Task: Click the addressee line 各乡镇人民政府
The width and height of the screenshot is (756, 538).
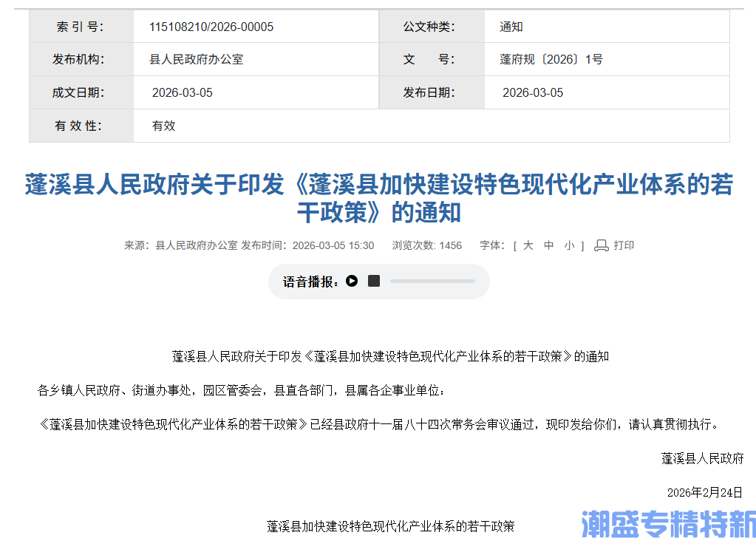Action: 242,390
